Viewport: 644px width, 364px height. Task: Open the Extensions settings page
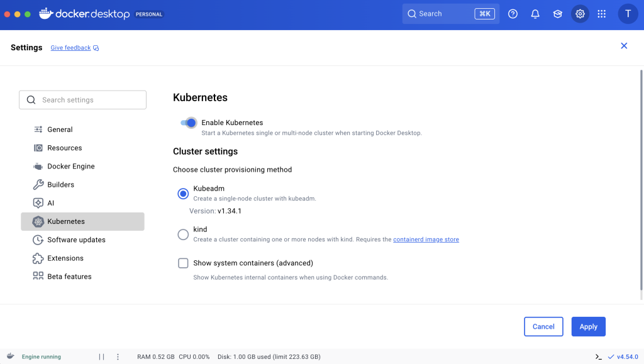[x=67, y=258]
